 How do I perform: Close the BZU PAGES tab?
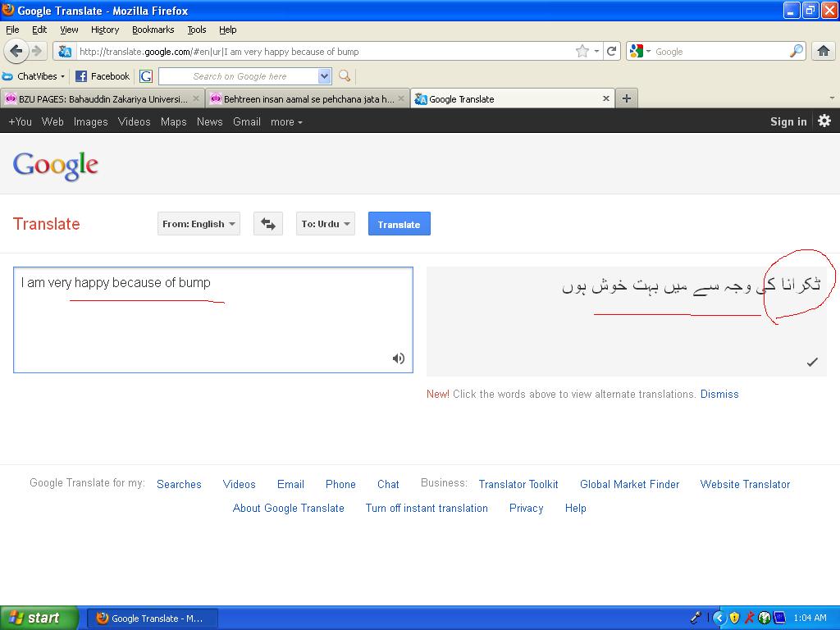(195, 98)
